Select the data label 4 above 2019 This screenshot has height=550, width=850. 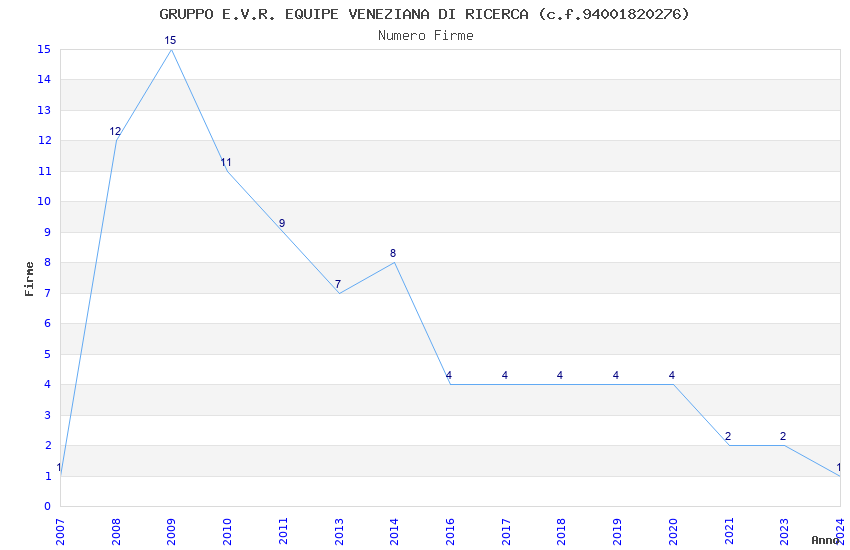(x=616, y=375)
